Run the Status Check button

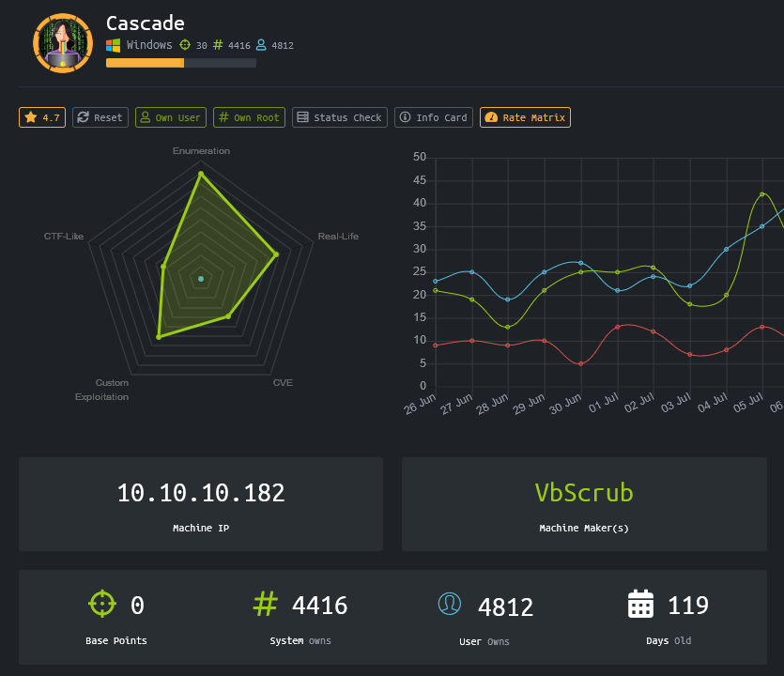click(x=339, y=117)
